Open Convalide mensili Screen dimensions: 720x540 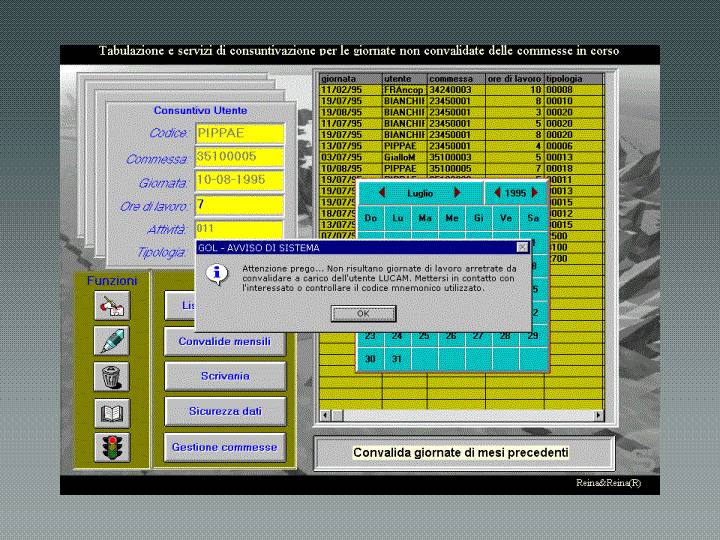(224, 341)
